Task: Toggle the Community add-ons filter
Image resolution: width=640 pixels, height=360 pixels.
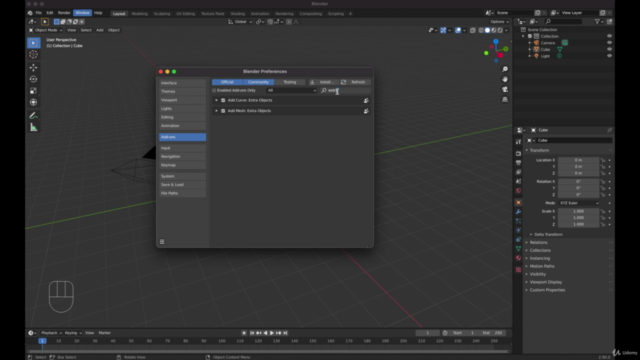Action: click(x=258, y=82)
